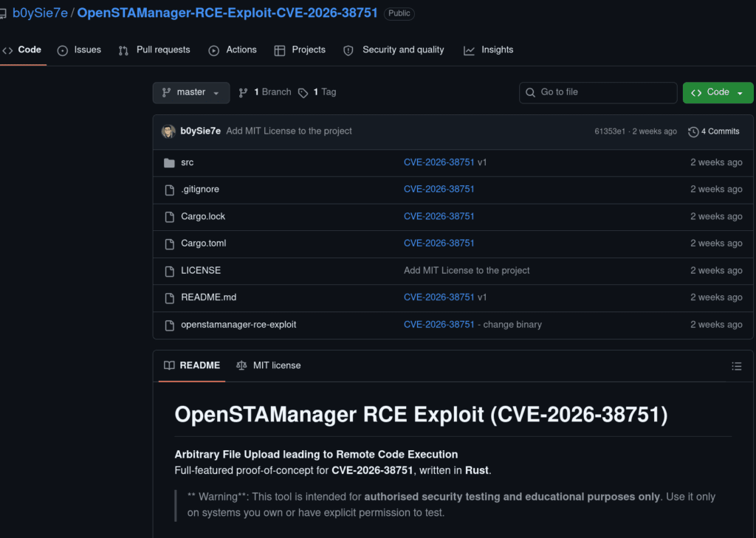This screenshot has width=756, height=538.
Task: Open the b0ySie7e owner link
Action: 40,13
